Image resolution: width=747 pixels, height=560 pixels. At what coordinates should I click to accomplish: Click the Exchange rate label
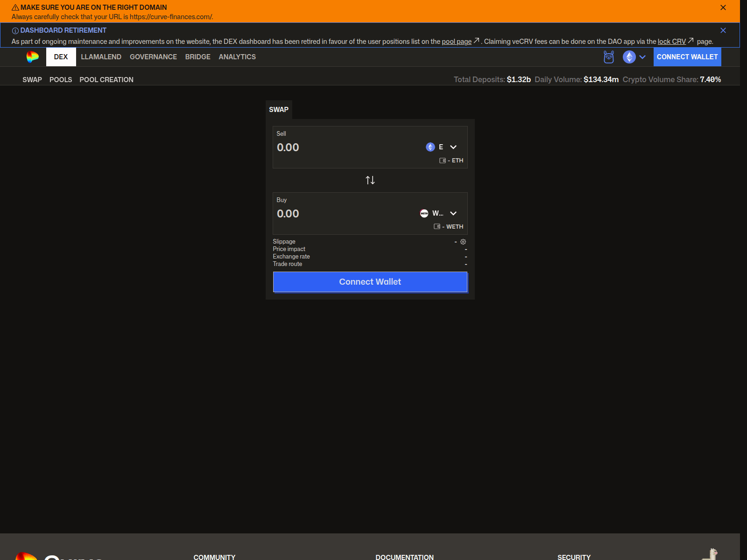click(x=291, y=257)
